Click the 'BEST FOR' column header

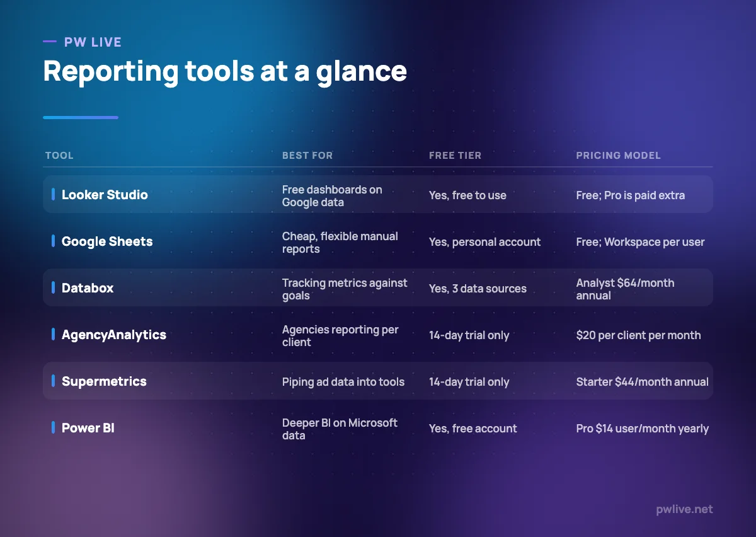307,155
